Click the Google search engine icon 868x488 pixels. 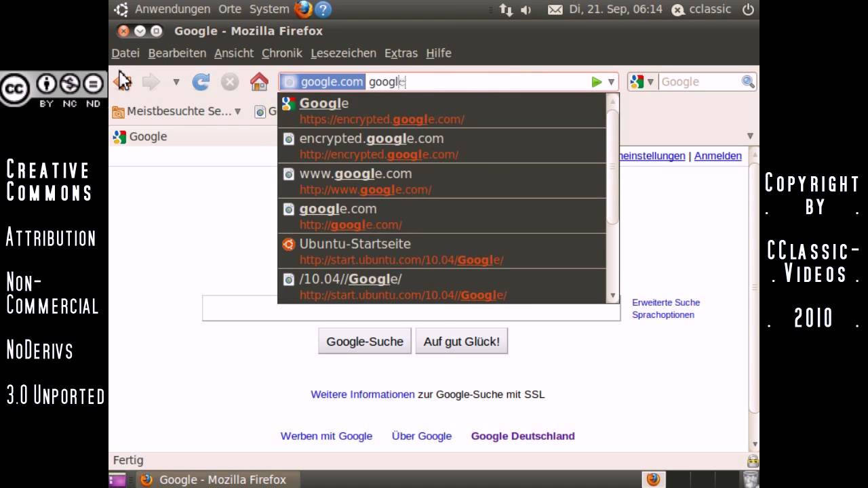tap(637, 82)
